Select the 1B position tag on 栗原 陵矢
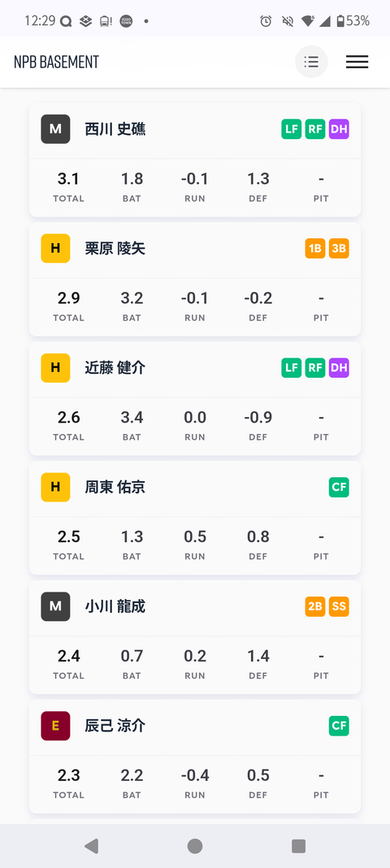390x868 pixels. (315, 249)
